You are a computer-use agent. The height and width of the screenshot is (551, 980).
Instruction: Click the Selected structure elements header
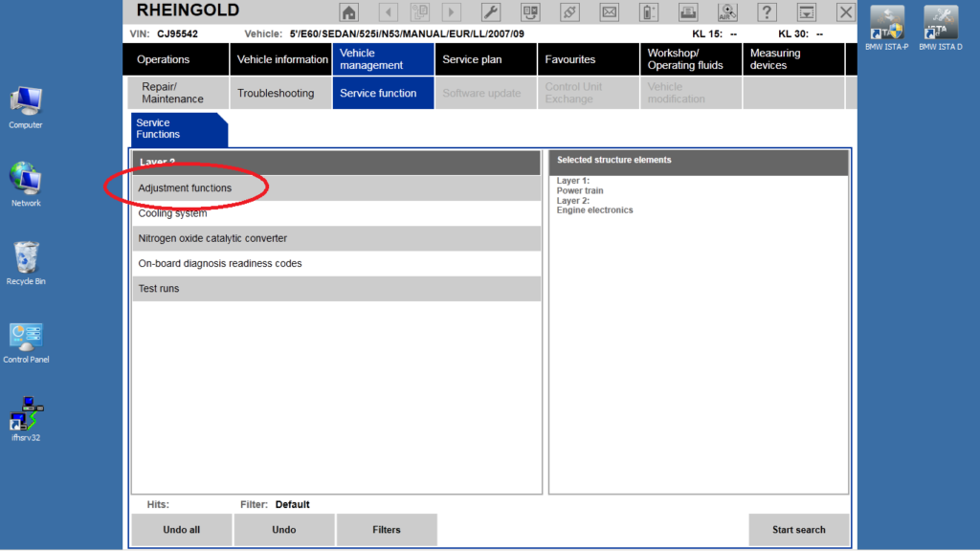(699, 162)
